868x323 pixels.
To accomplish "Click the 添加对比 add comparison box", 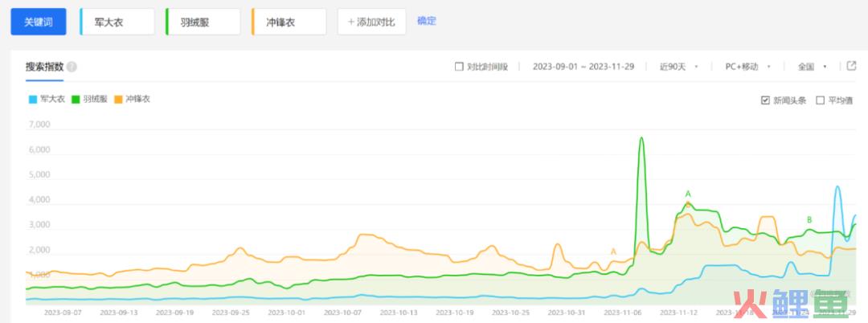I will 371,22.
